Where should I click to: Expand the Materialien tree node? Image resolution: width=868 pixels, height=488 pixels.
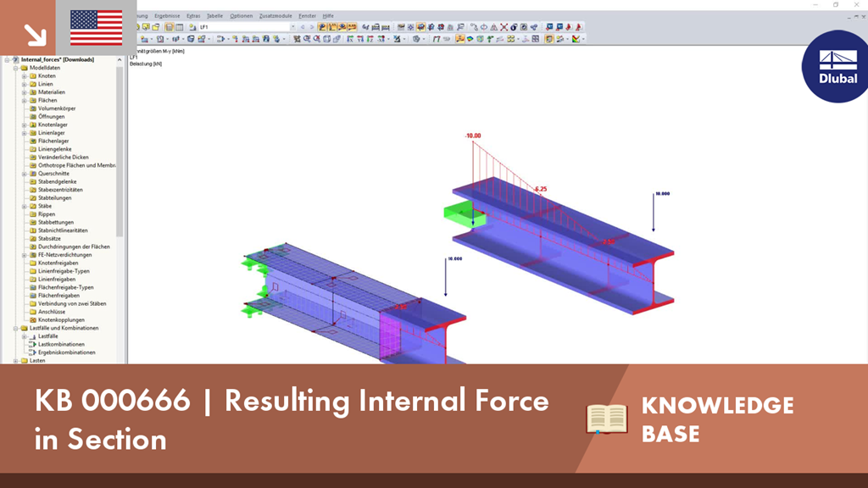pos(25,92)
